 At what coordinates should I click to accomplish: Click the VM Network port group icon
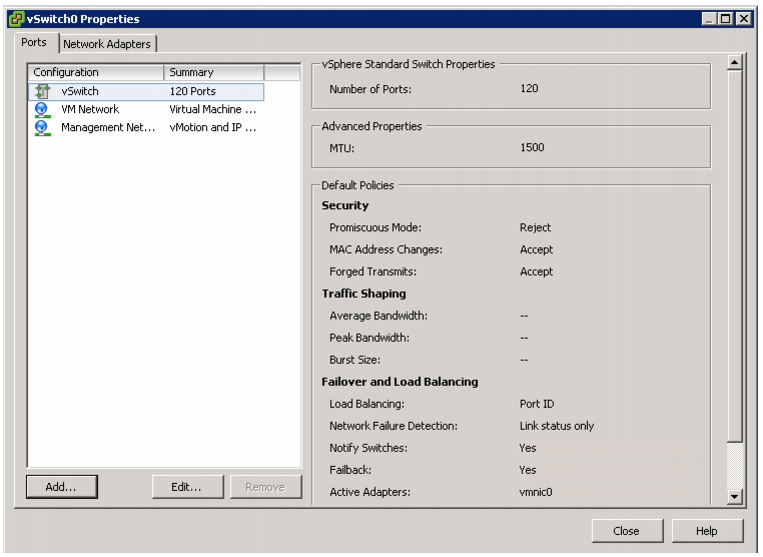tap(42, 109)
